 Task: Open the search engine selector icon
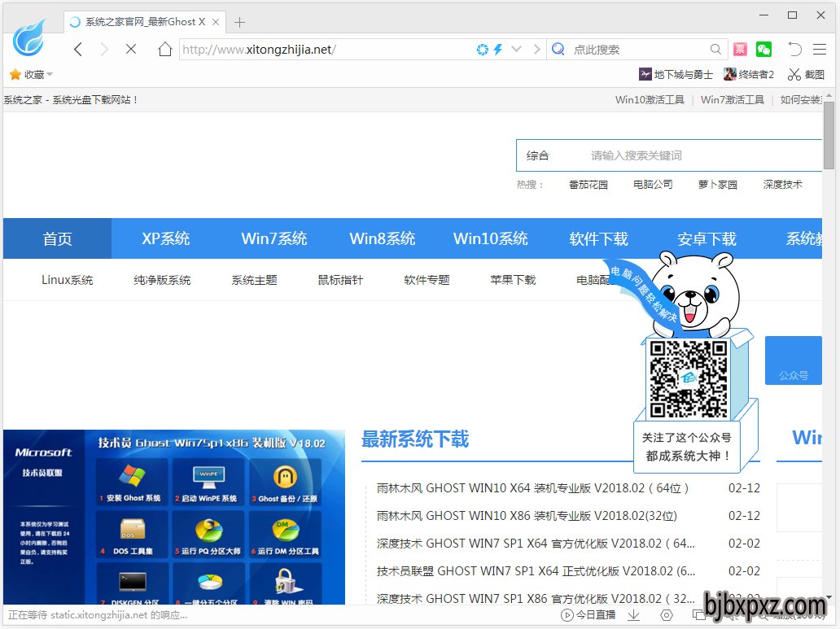click(558, 50)
